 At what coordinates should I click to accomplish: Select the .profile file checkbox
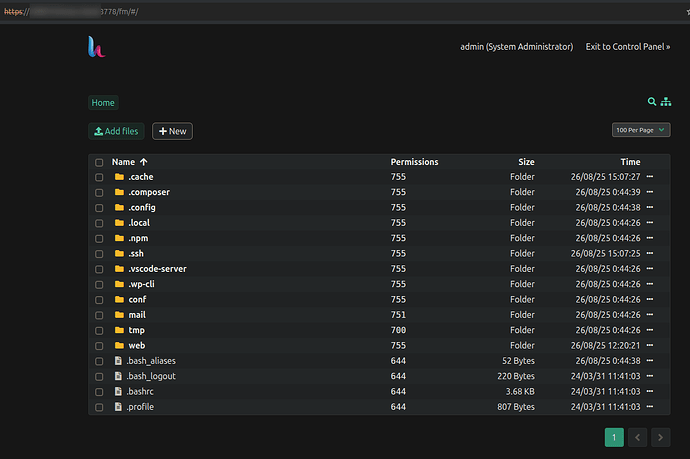click(99, 408)
